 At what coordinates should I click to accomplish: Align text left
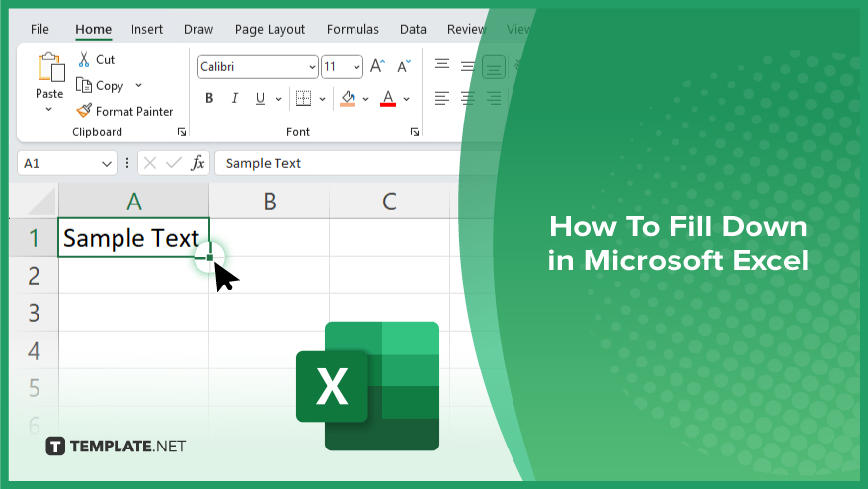click(441, 99)
